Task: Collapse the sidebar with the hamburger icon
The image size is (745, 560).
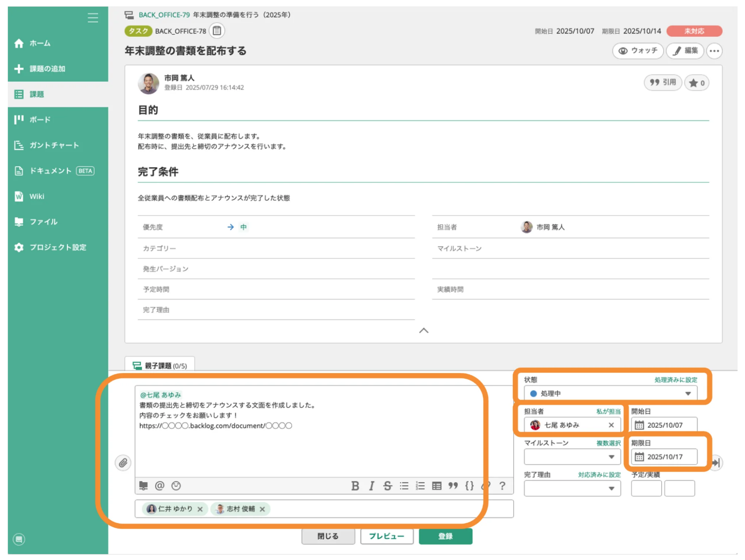Action: click(x=93, y=18)
